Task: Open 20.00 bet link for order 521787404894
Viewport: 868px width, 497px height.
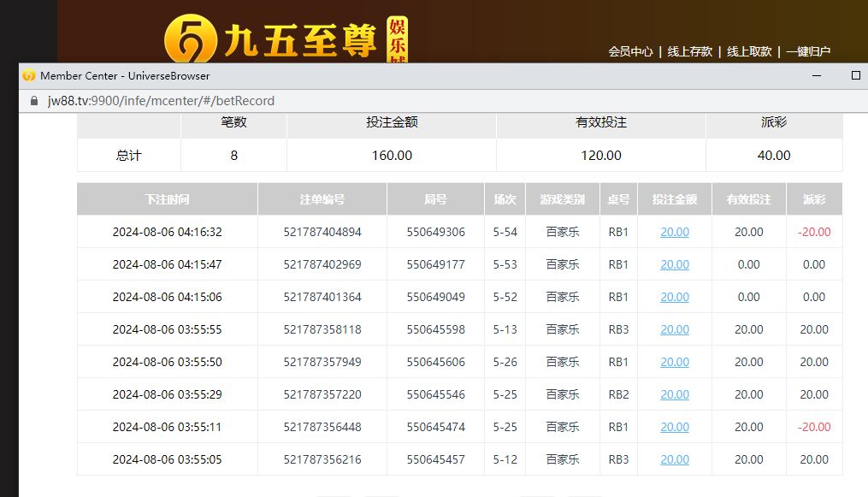Action: pyautogui.click(x=674, y=232)
